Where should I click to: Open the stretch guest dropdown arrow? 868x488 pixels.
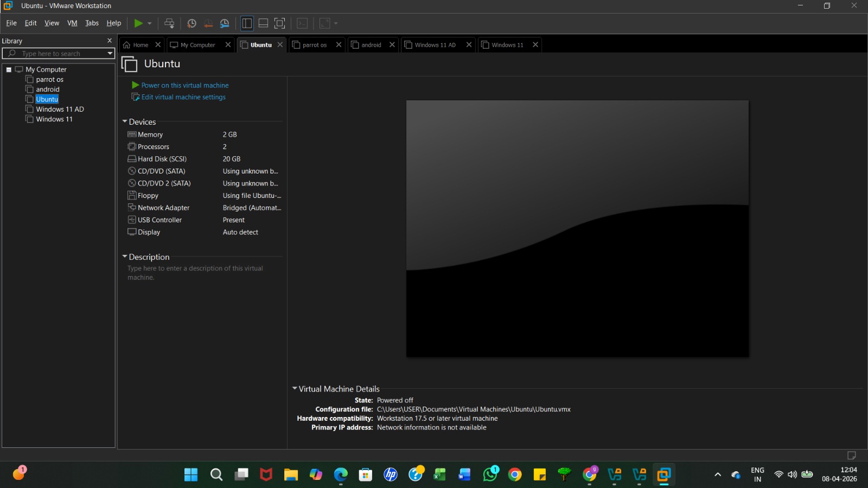tap(336, 23)
